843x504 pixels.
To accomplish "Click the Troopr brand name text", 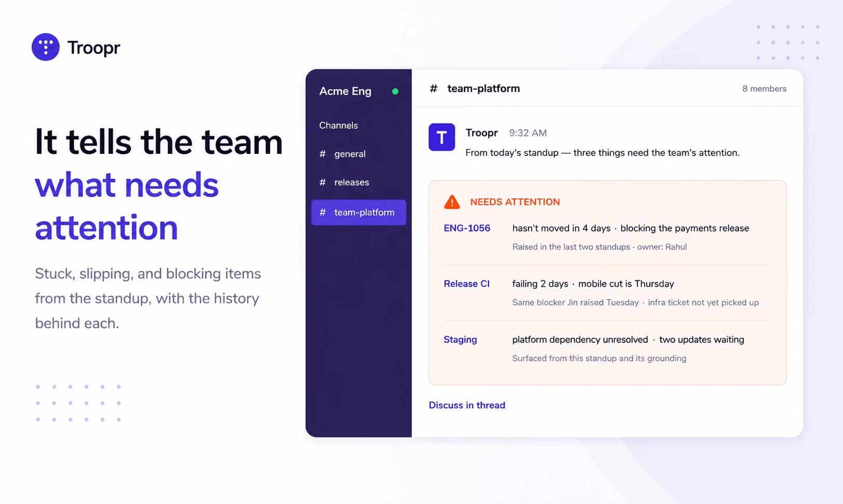I will pos(94,48).
